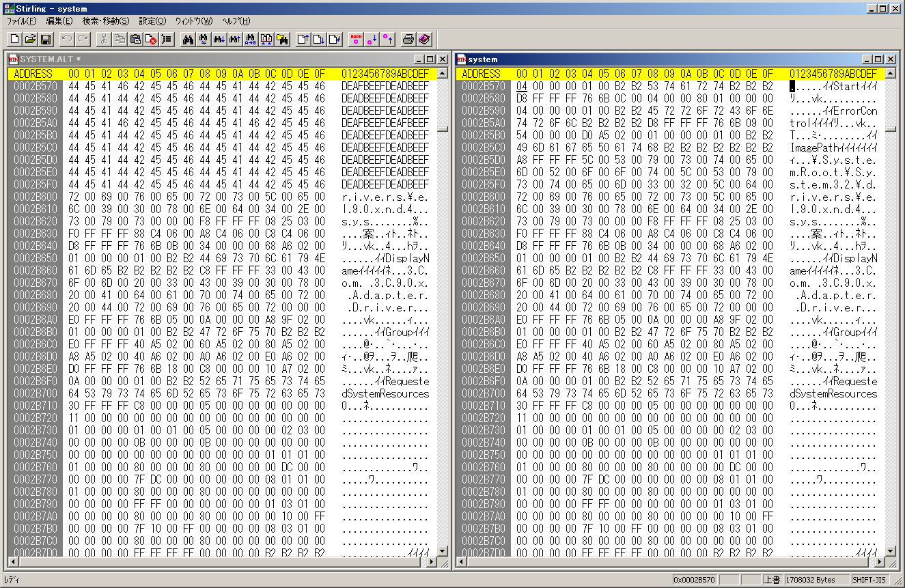Jump to file top with page-up icon
Screen dimensions: 905x588
tap(303, 39)
